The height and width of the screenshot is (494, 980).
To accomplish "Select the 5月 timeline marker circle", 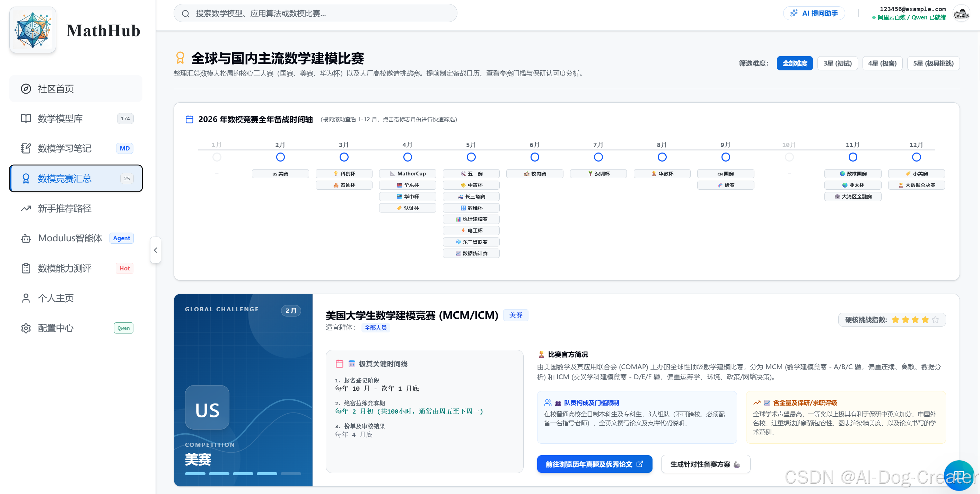I will (x=471, y=157).
